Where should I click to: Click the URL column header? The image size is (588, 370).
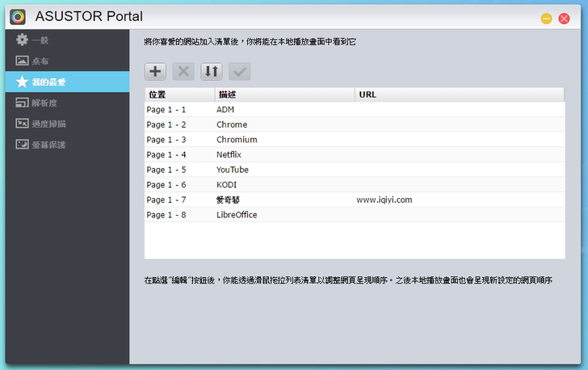pyautogui.click(x=459, y=95)
